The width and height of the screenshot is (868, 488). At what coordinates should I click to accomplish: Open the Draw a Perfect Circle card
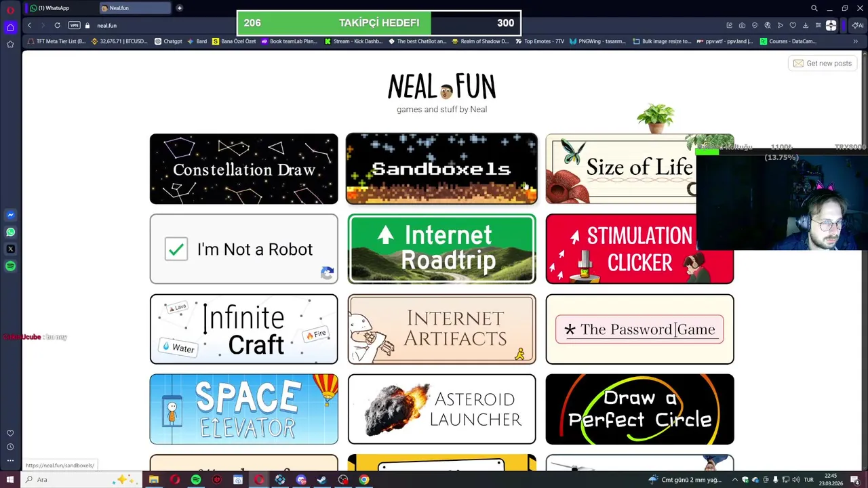coord(639,409)
